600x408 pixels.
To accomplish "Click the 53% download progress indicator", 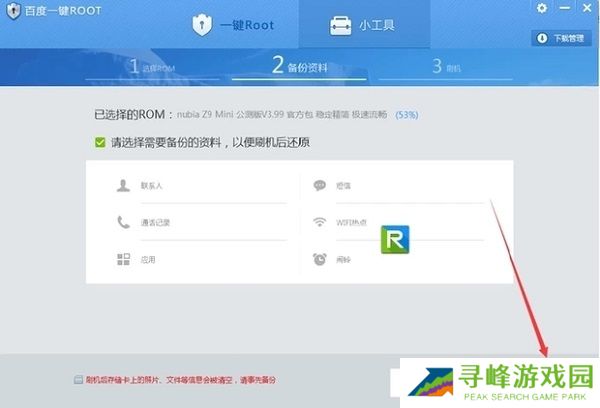I will tap(407, 115).
